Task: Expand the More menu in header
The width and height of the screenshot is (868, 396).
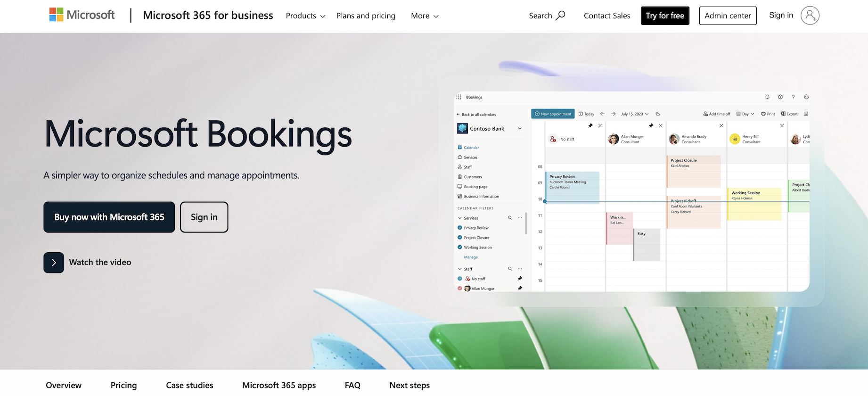Action: pos(425,16)
